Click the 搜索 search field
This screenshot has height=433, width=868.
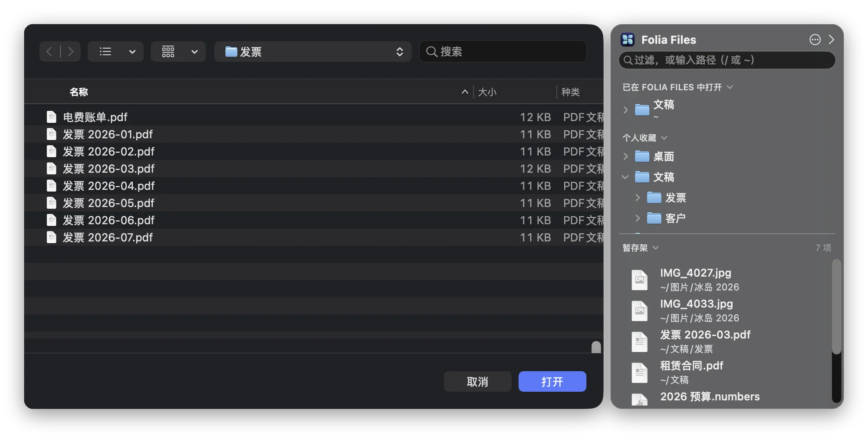[503, 52]
